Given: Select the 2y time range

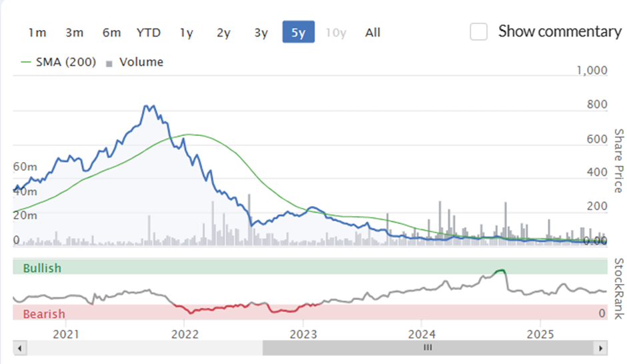Looking at the screenshot, I should (223, 32).
